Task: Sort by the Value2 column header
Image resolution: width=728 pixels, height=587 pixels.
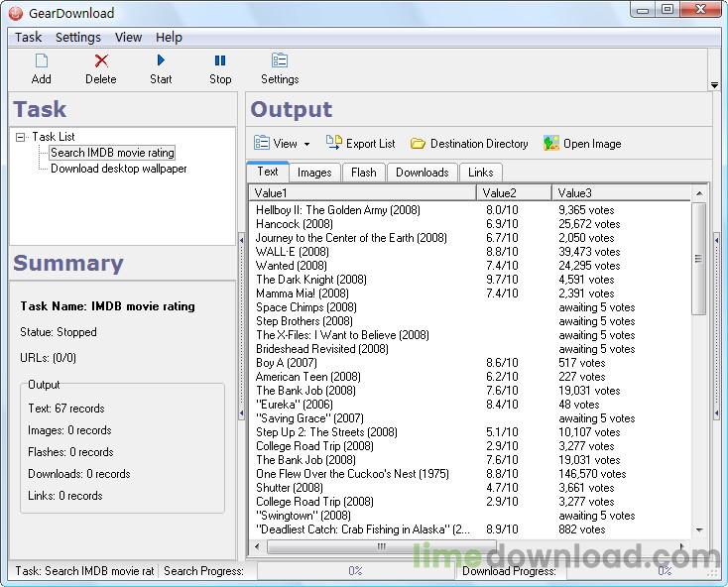Action: [514, 193]
